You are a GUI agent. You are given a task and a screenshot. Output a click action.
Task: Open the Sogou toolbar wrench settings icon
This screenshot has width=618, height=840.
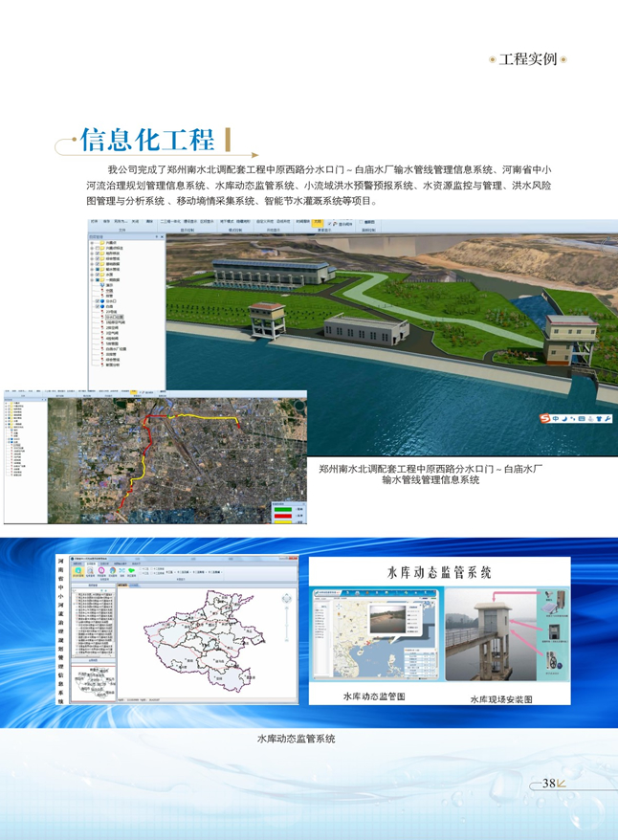(x=609, y=419)
